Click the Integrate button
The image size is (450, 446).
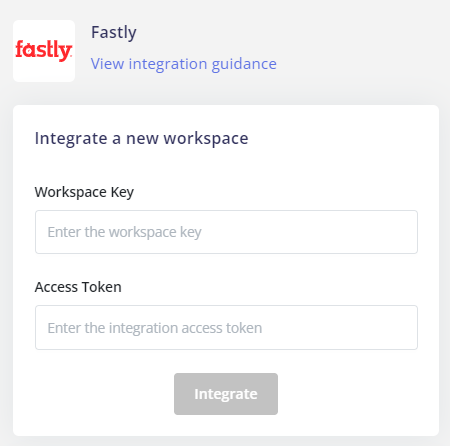point(226,394)
